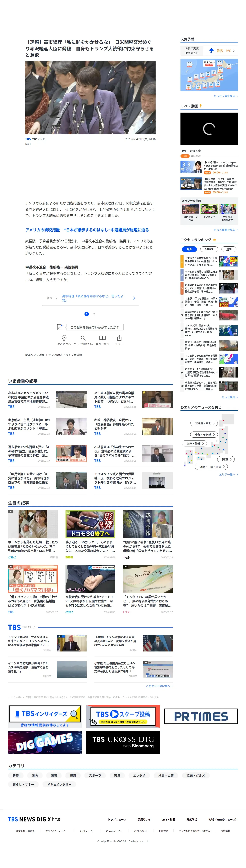Click the CBC logo under 妊婦 article
The width and height of the screenshot is (246, 868).
click(12, 557)
